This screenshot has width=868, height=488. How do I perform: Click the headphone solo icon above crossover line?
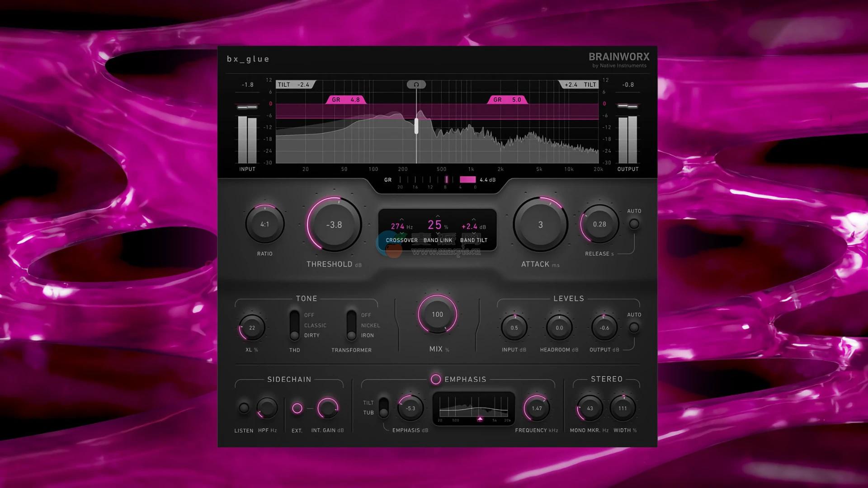[416, 84]
